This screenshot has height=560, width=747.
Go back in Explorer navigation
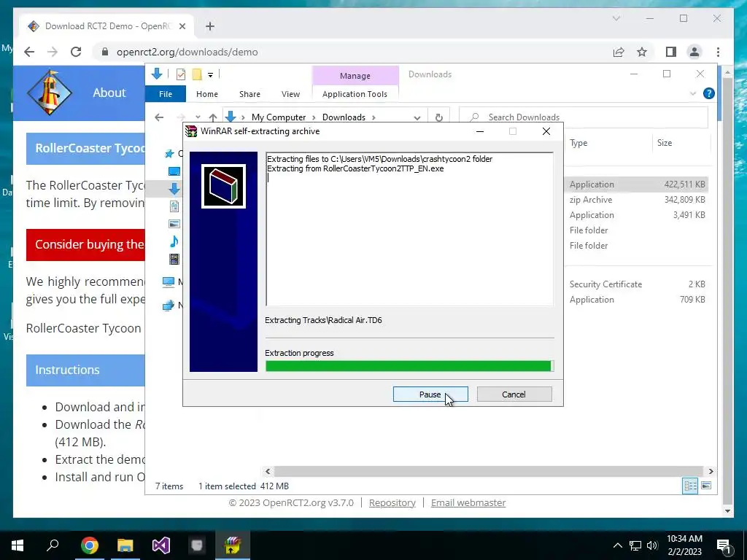tap(159, 117)
